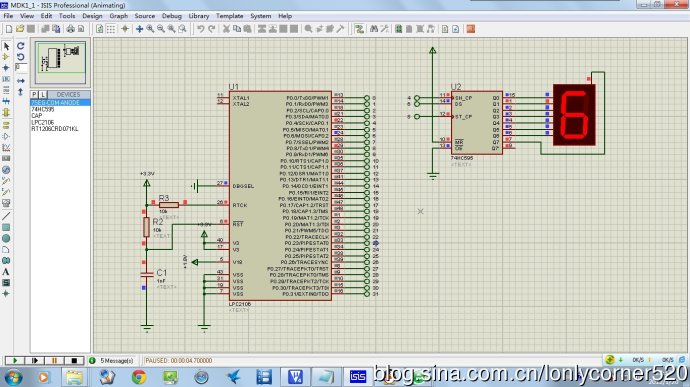The height and width of the screenshot is (387, 690).
Task: Select the Wire label mode tool
Action: [6, 79]
